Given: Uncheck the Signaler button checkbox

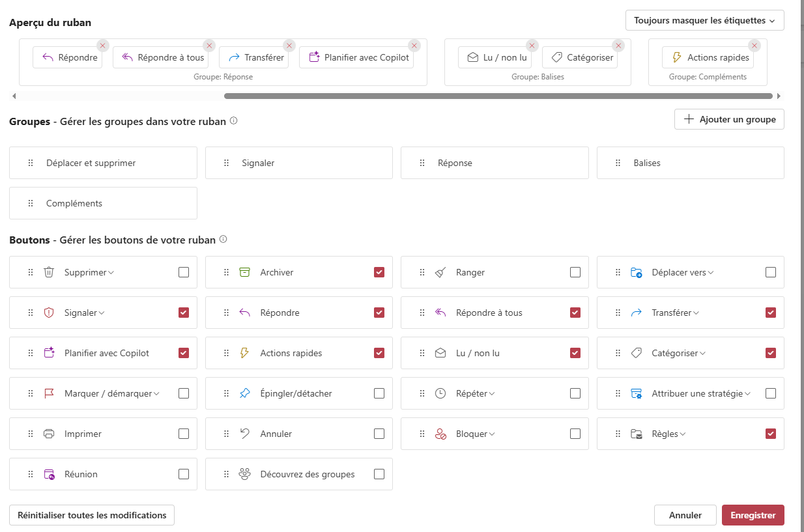Looking at the screenshot, I should coord(184,313).
